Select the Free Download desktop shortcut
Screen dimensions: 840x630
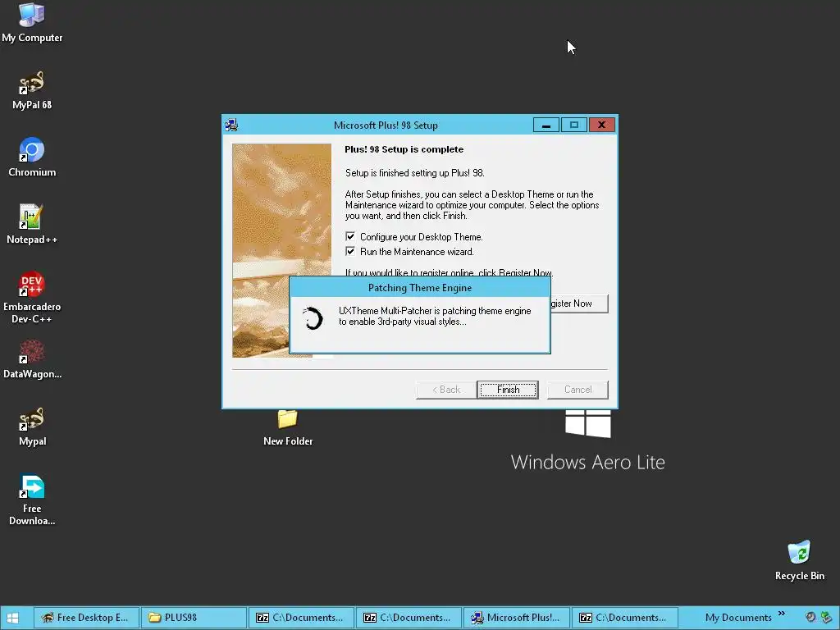pos(32,500)
